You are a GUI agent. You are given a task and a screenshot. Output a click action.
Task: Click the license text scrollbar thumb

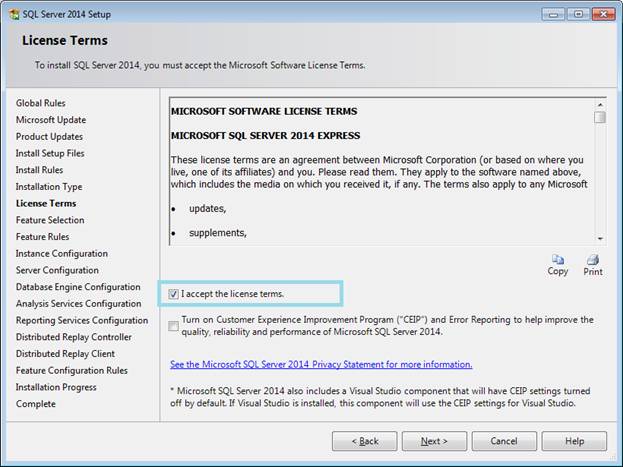click(600, 117)
